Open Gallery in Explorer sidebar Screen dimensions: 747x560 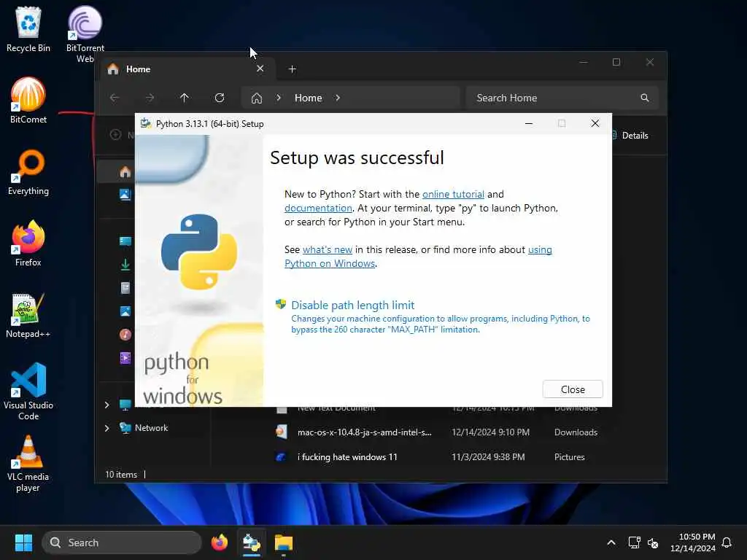125,194
